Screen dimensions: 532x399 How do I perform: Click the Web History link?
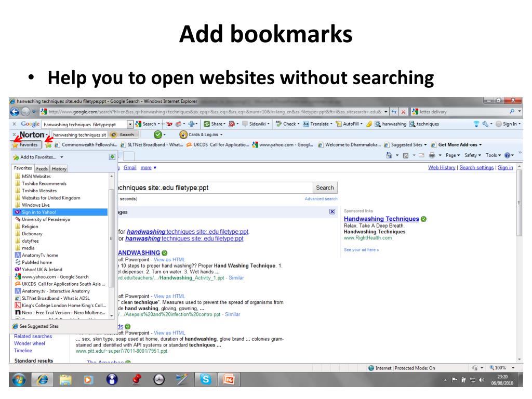coord(442,168)
